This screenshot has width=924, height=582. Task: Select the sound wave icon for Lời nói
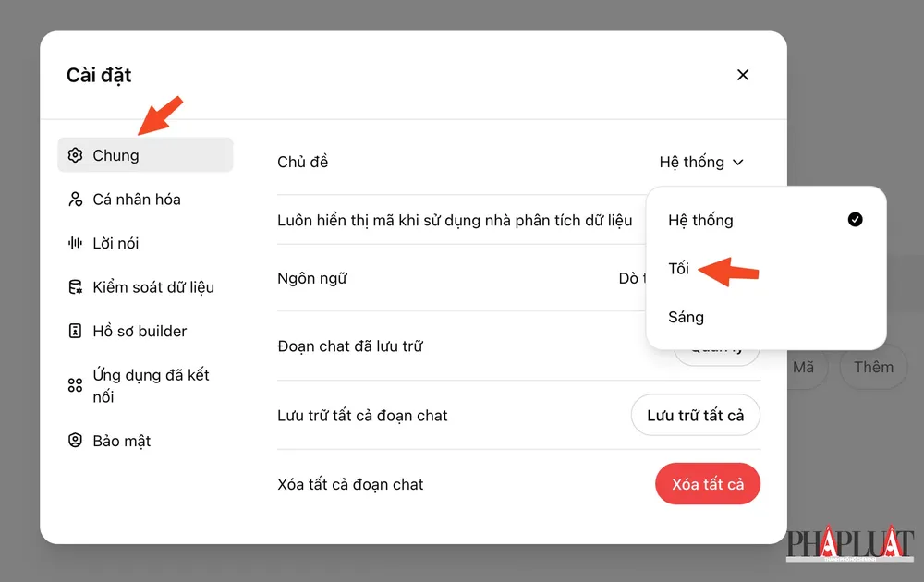point(75,242)
